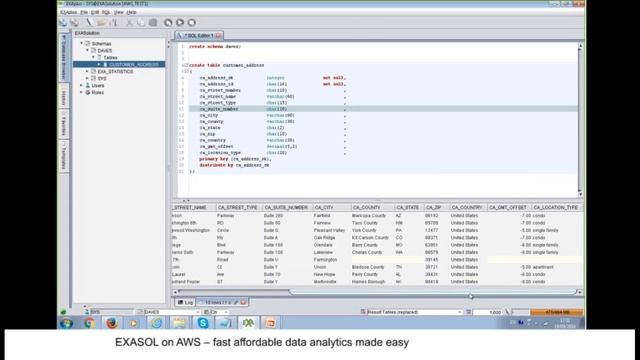The height and width of the screenshot is (360, 640).
Task: Open the DAVES current schema dropdown
Action: 198,312
